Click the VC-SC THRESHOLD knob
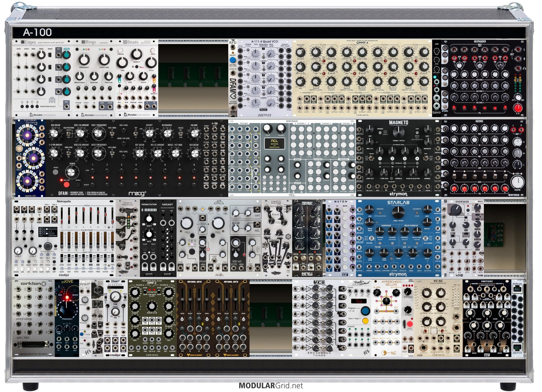Screen dimensions: 542x392 click(440, 293)
